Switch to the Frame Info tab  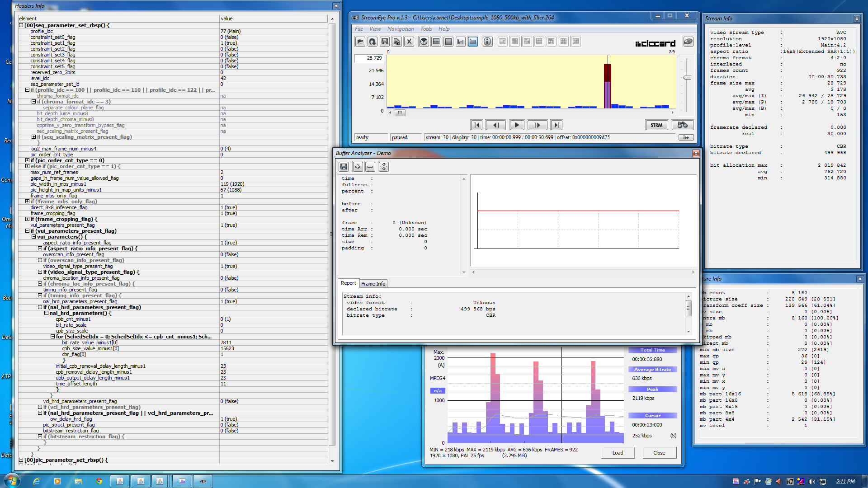[373, 284]
